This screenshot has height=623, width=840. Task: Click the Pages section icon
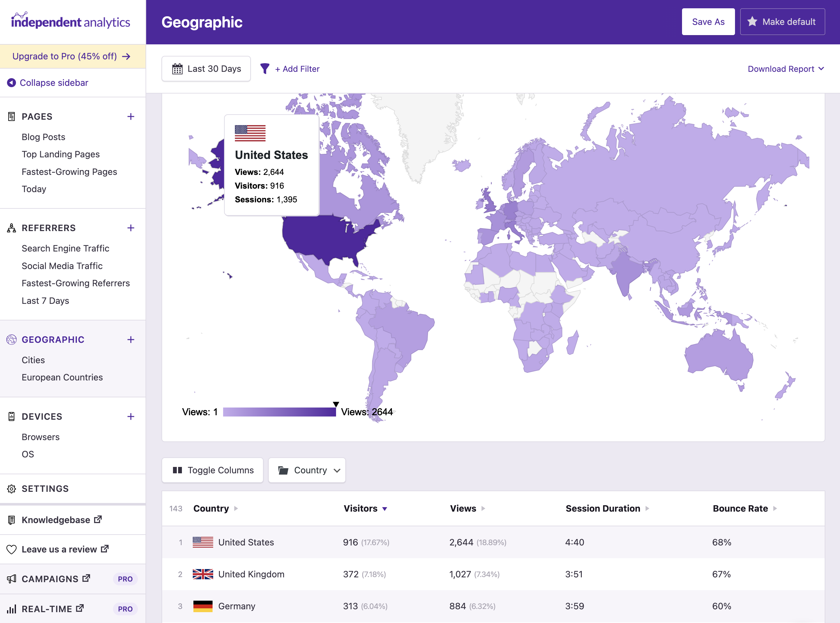click(x=11, y=116)
